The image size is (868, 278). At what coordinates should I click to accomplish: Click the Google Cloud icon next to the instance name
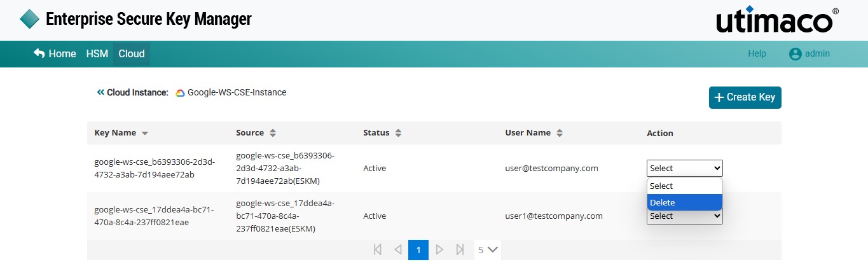click(180, 93)
